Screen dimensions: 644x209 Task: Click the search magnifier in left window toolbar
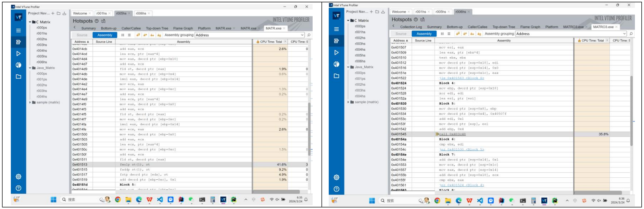click(x=309, y=35)
